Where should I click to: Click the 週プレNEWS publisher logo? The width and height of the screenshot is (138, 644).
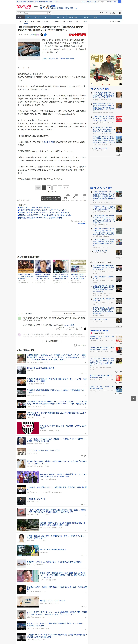point(77,35)
